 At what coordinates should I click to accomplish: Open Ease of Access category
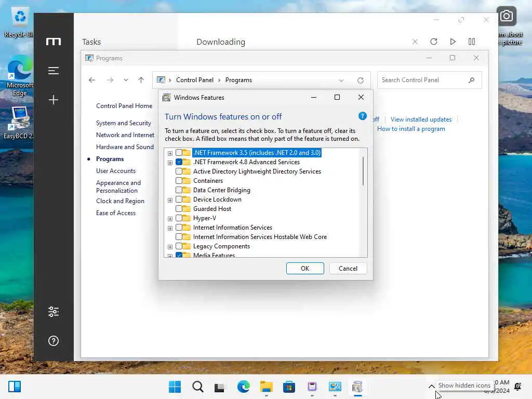[116, 213]
